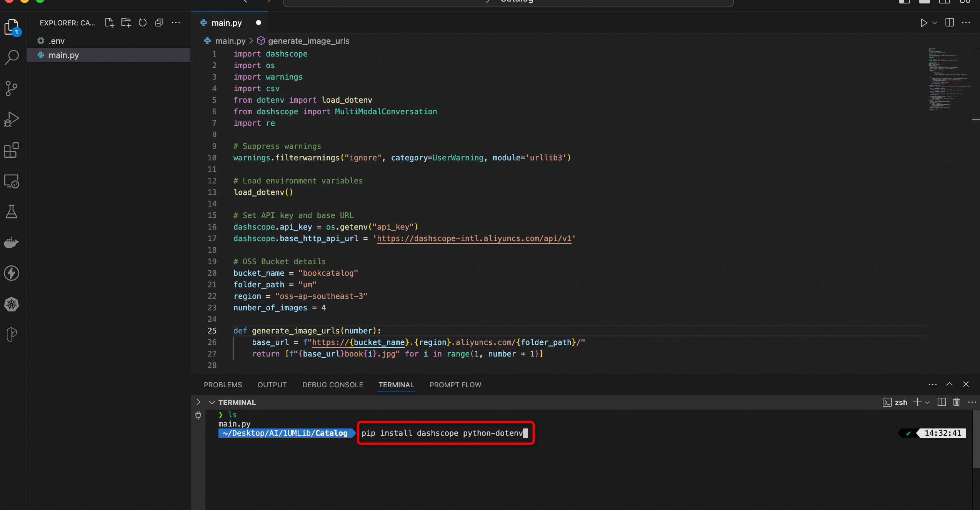Select main.py in the Explorer
This screenshot has height=510, width=980.
[x=109, y=55]
